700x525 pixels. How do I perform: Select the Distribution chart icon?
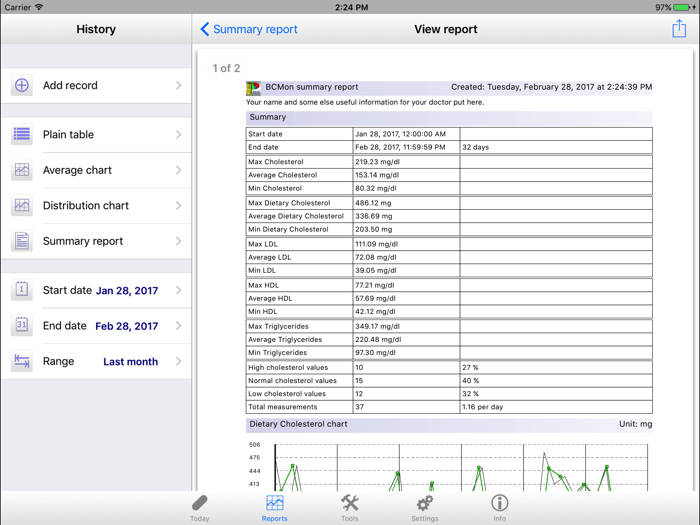pyautogui.click(x=22, y=206)
